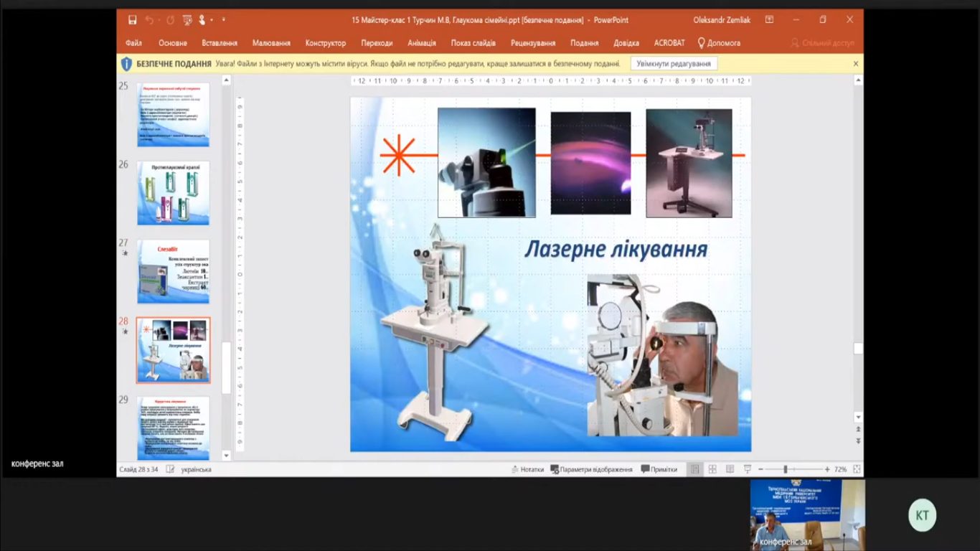Toggle the Примітки comments pane
980x551 pixels.
pyautogui.click(x=659, y=469)
